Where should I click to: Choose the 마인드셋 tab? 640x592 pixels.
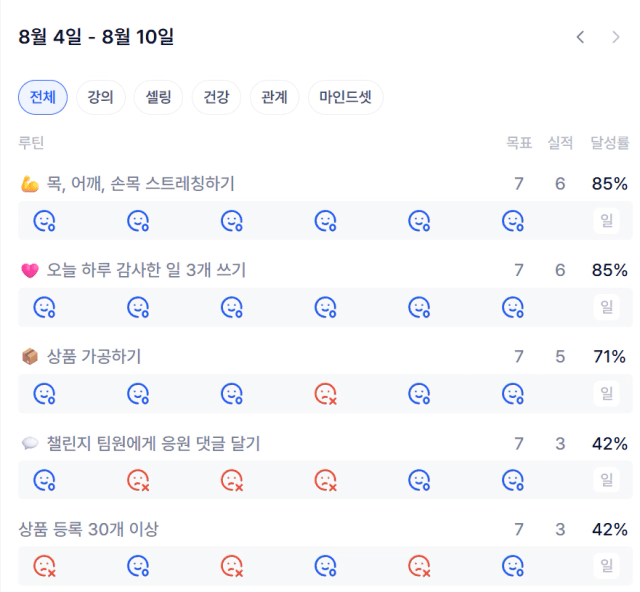click(x=345, y=97)
